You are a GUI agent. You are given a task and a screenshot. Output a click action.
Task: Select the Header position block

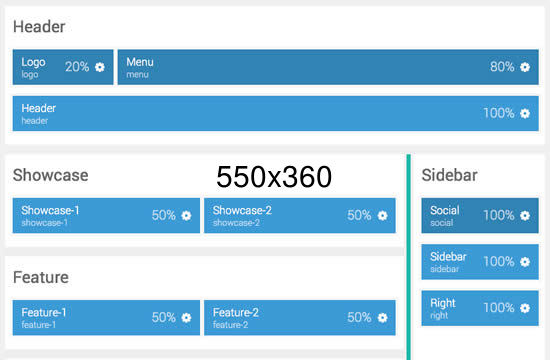(276, 113)
